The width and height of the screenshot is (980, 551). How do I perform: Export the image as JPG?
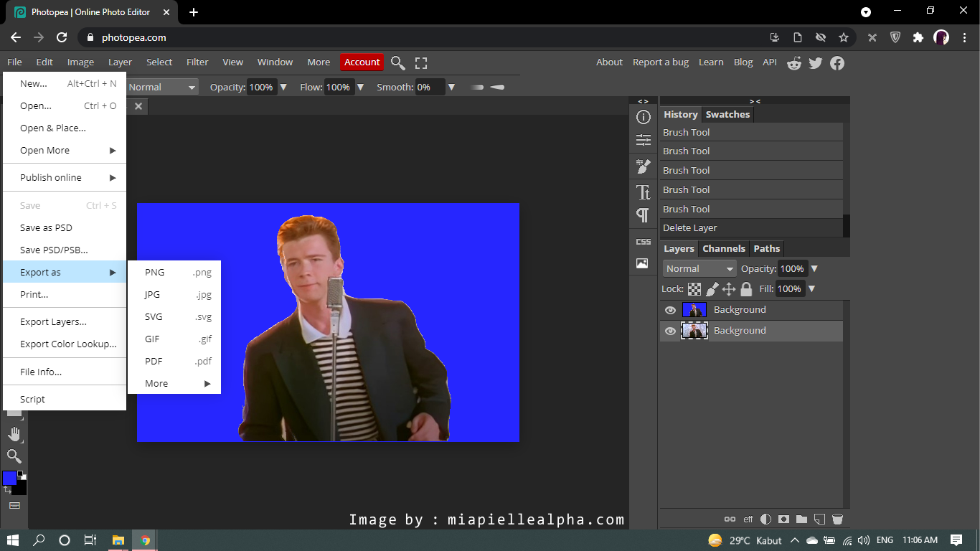(174, 295)
